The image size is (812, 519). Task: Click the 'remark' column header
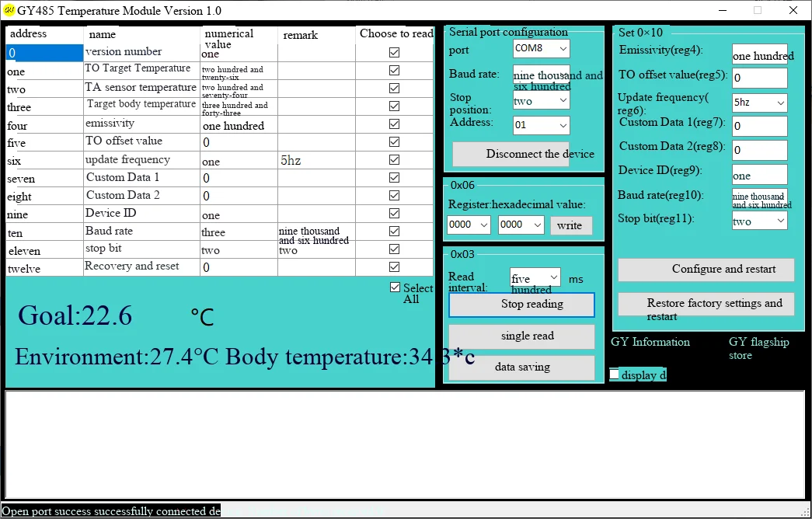coord(316,35)
